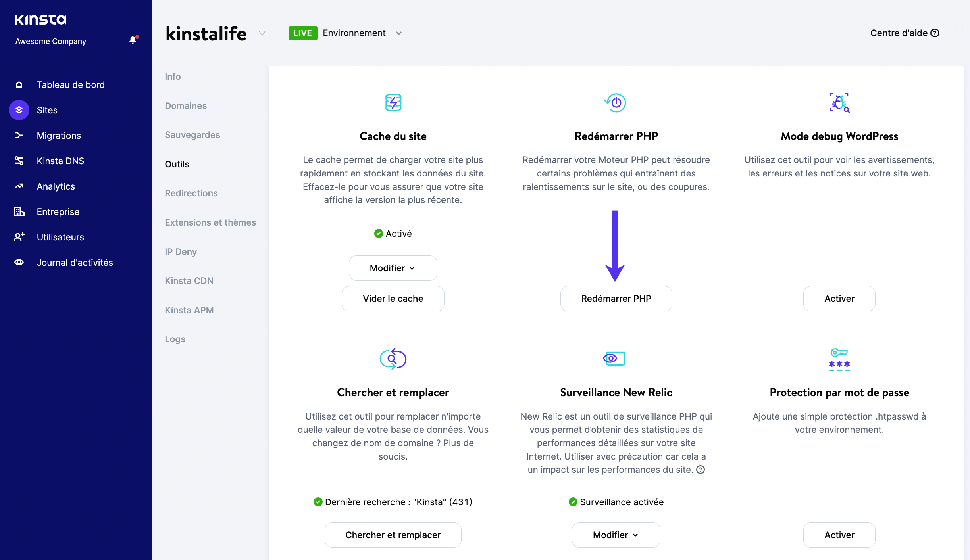Open the Outils menu section

click(177, 163)
